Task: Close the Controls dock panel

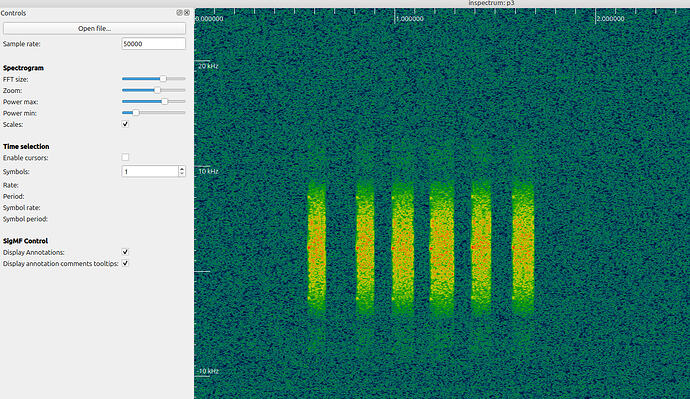Action: click(187, 13)
